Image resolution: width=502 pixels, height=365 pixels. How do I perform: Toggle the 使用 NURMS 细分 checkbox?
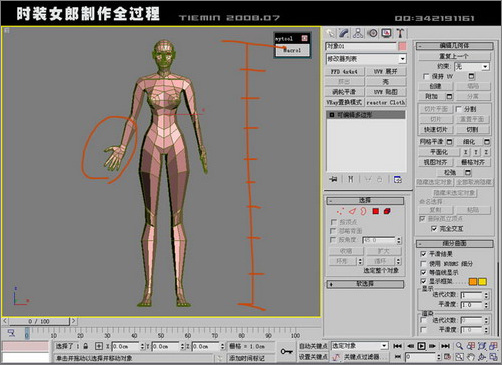423,264
